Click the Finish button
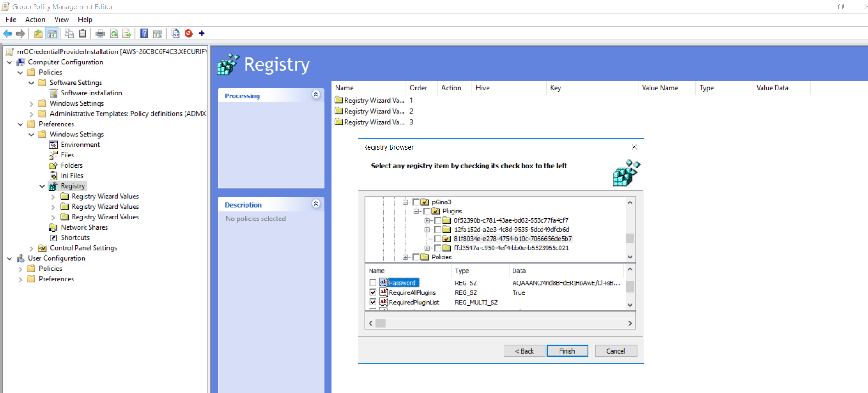Screen dimensions: 868x393 point(567,351)
